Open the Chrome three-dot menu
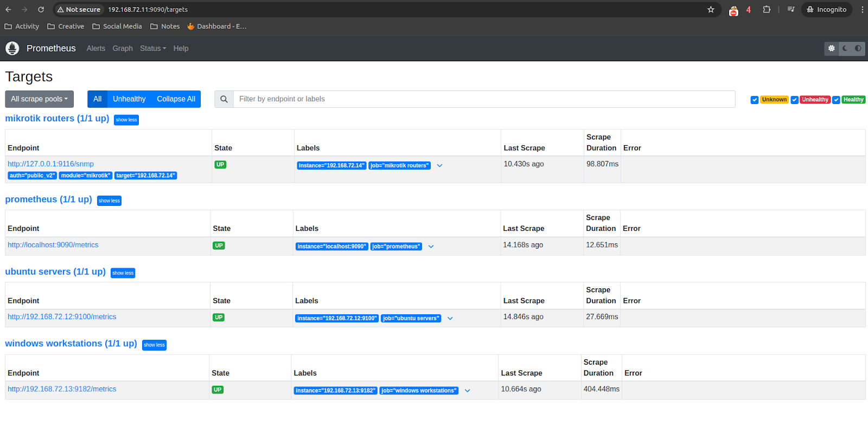868x427 pixels. coord(862,9)
